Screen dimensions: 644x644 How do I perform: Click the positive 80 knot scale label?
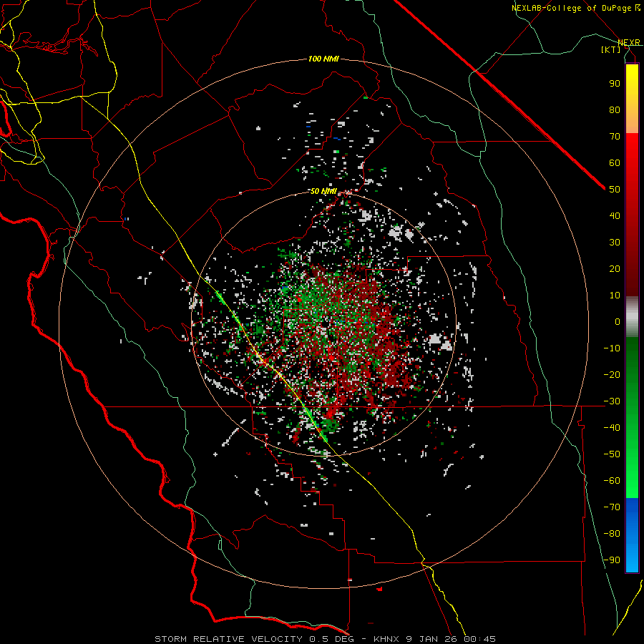pyautogui.click(x=615, y=110)
